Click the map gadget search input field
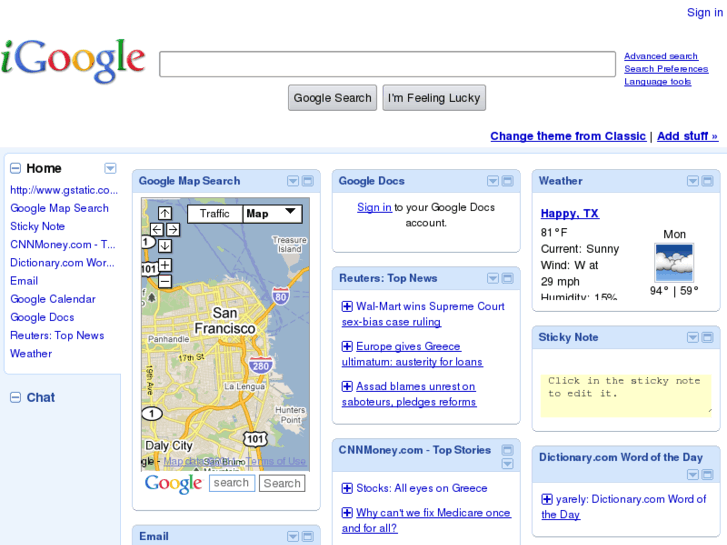 pyautogui.click(x=232, y=483)
